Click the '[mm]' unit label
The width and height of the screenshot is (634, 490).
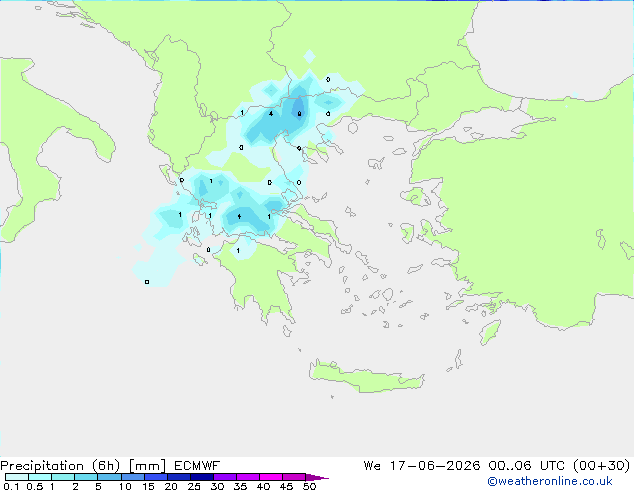click(147, 466)
